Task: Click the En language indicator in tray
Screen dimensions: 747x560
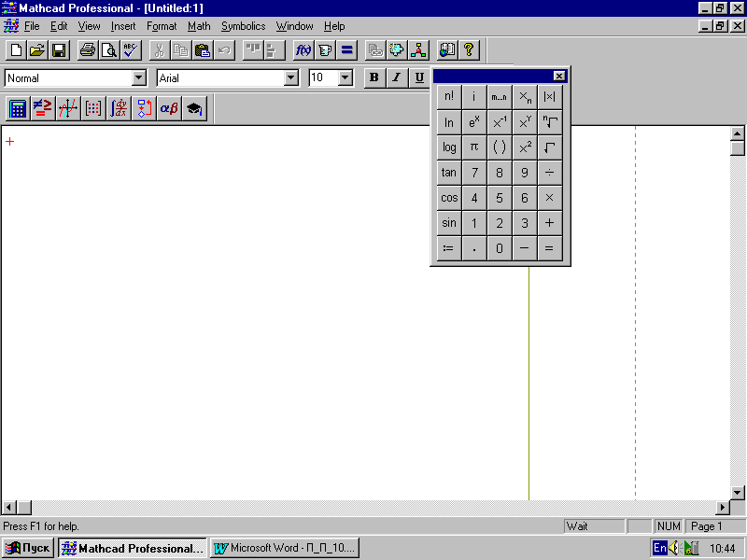Action: click(x=660, y=548)
